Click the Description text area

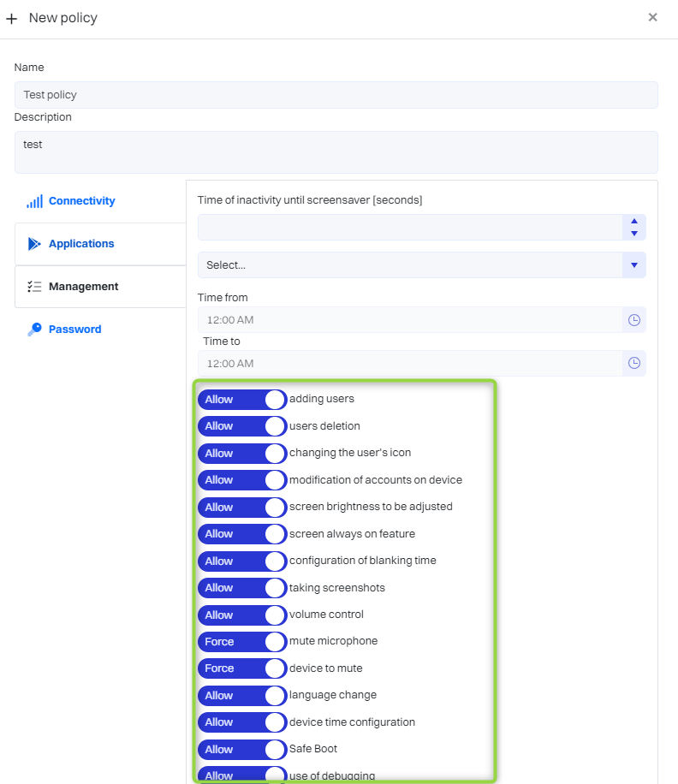pos(336,152)
